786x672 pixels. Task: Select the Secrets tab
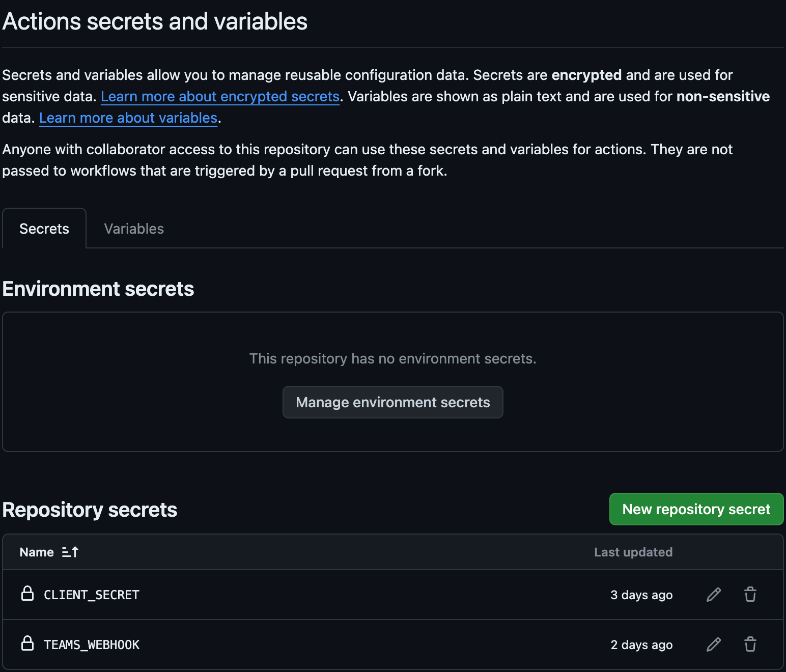click(44, 229)
